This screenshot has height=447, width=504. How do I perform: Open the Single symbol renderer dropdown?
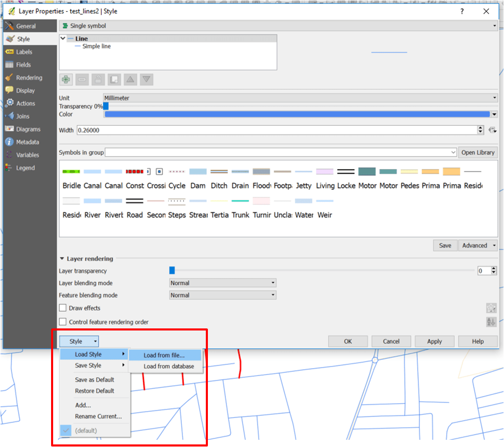pyautogui.click(x=279, y=26)
